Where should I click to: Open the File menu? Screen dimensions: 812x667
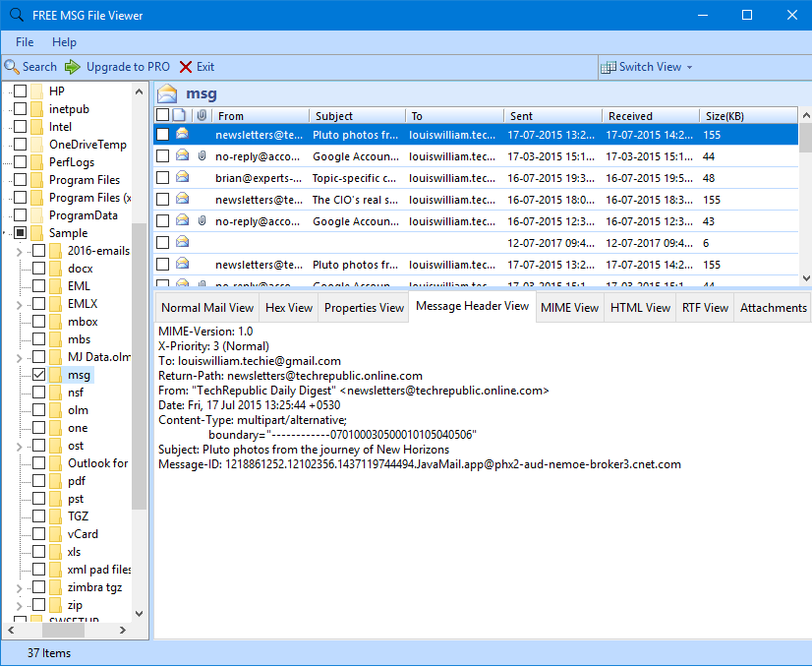(24, 42)
